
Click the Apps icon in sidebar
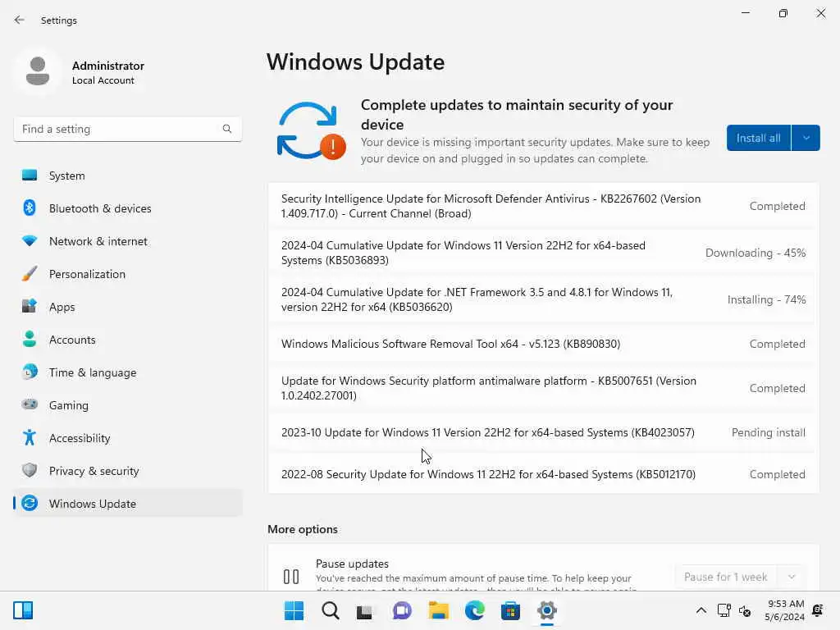click(x=30, y=307)
